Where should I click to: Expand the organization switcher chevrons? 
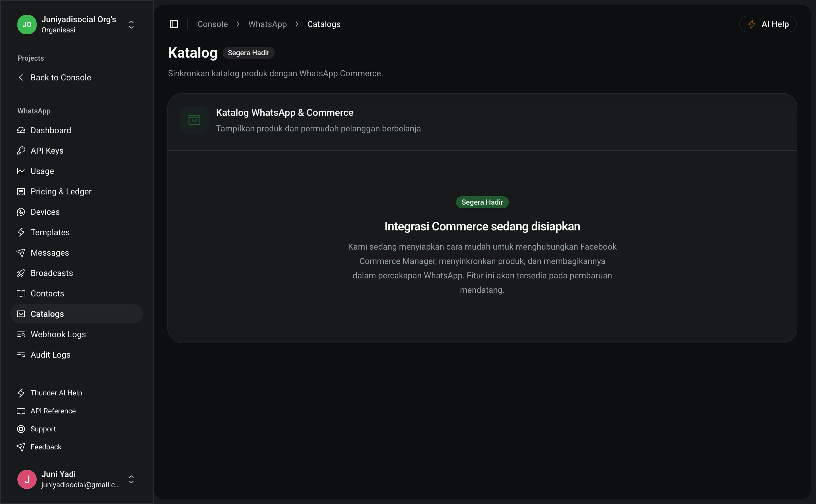pos(131,25)
